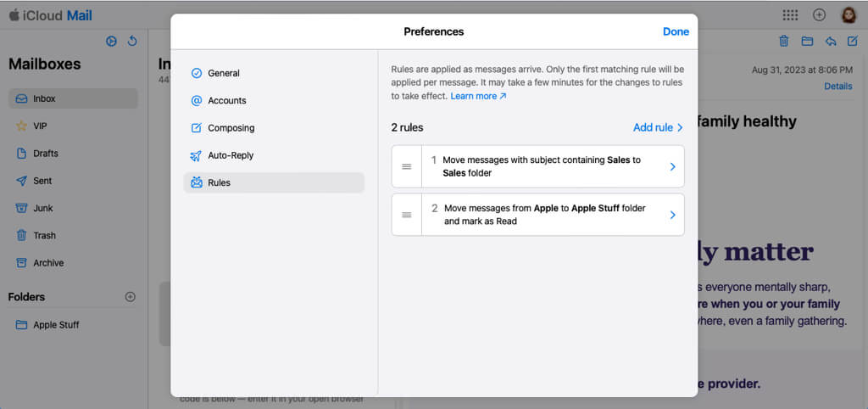Click the move to folder icon
The width and height of the screenshot is (868, 409).
click(807, 41)
